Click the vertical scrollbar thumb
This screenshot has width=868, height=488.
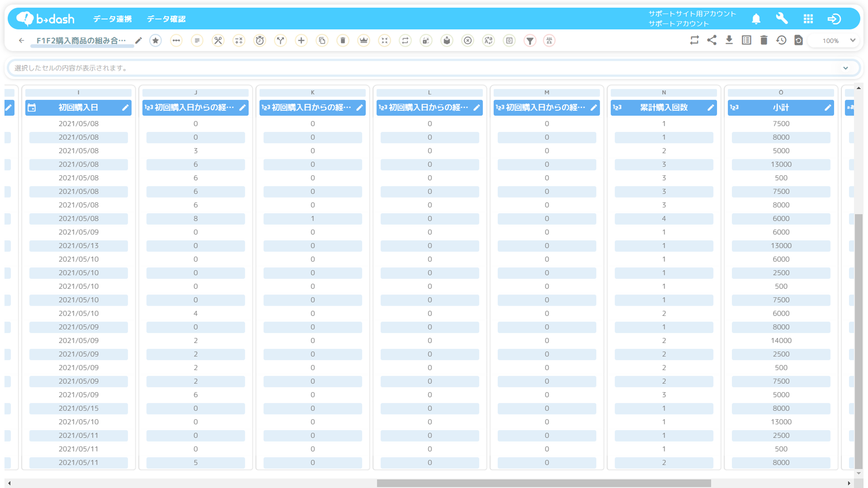[858, 341]
